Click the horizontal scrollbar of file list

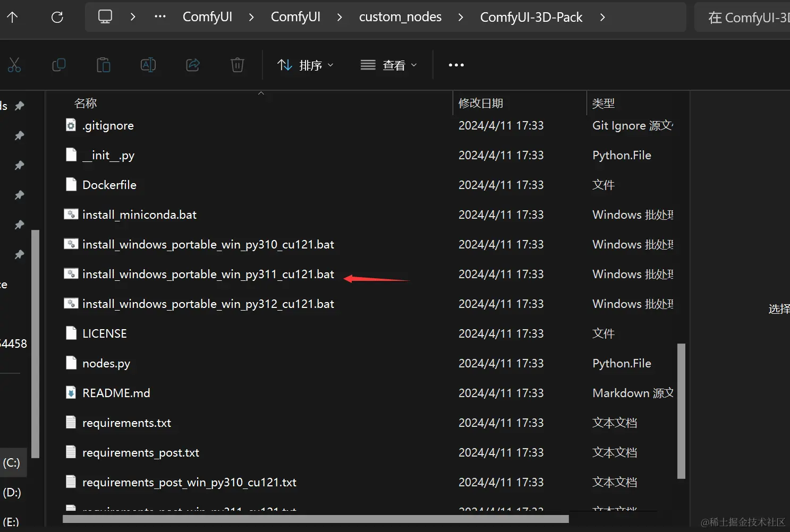coord(316,519)
